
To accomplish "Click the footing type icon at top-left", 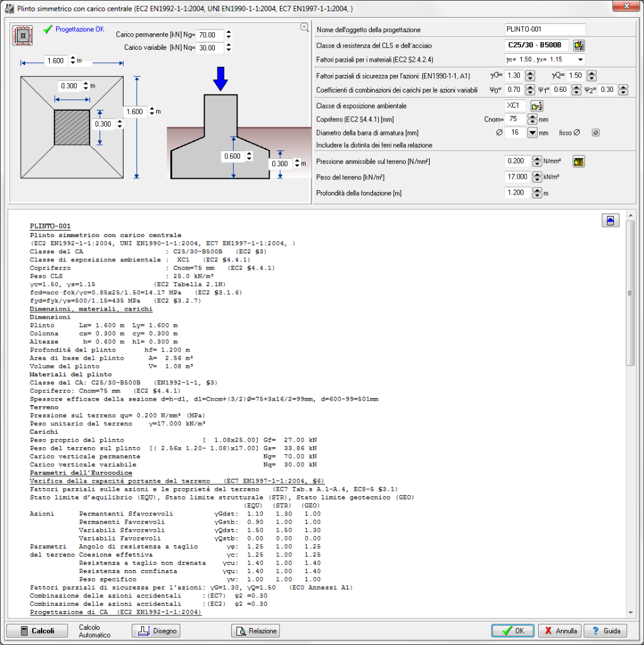I will pyautogui.click(x=23, y=35).
